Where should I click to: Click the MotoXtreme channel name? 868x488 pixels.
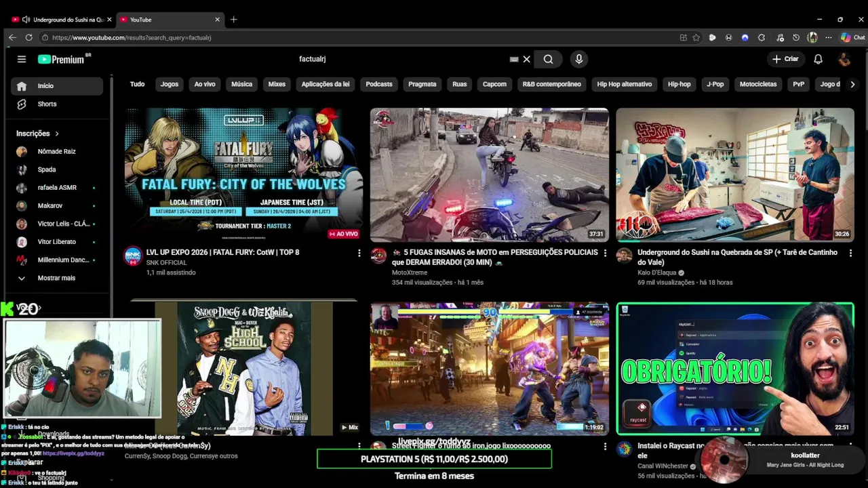coord(410,272)
